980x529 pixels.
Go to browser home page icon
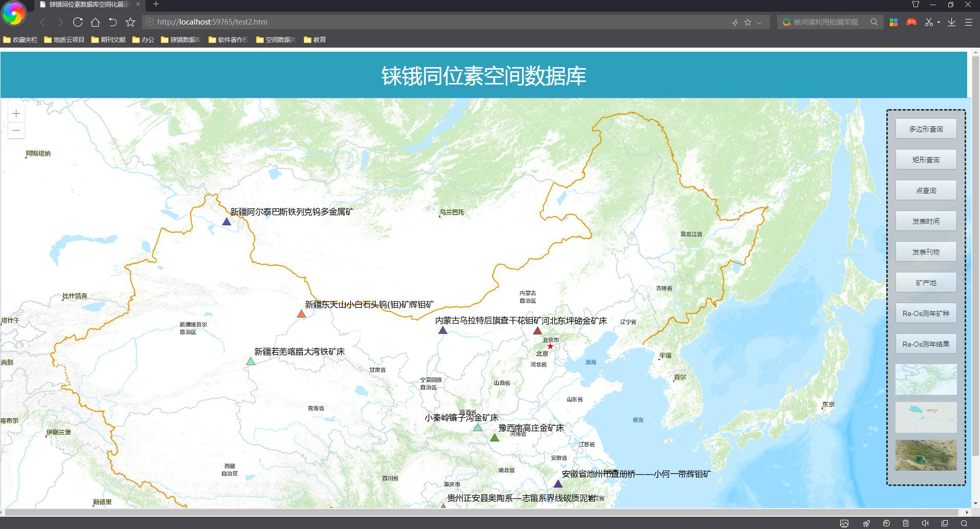[95, 22]
